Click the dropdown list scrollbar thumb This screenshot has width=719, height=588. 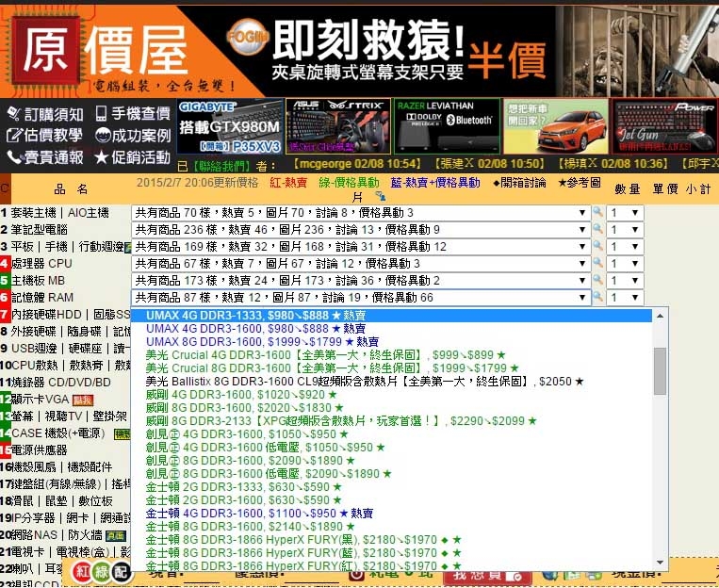click(x=660, y=371)
